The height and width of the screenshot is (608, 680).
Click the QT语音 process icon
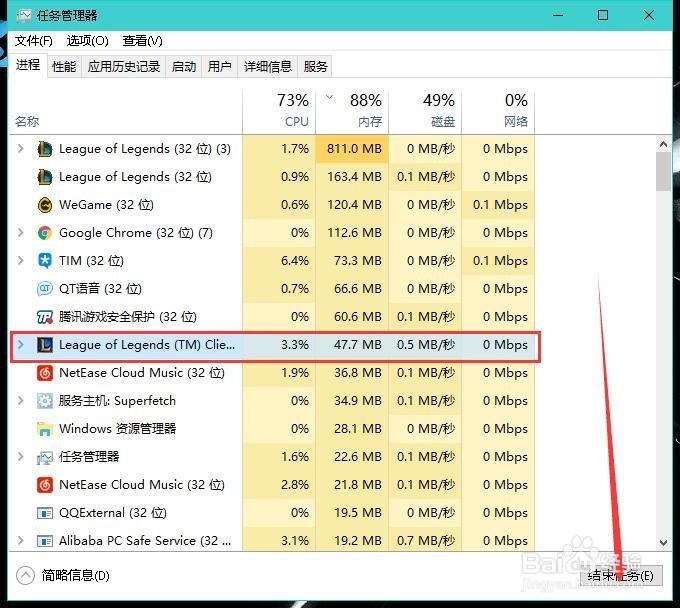pos(45,289)
